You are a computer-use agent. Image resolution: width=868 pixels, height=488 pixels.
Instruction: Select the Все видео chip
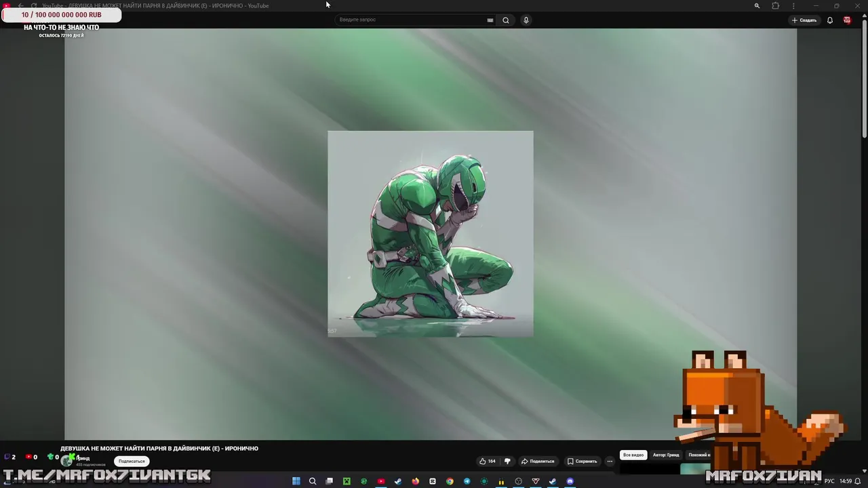tap(633, 455)
